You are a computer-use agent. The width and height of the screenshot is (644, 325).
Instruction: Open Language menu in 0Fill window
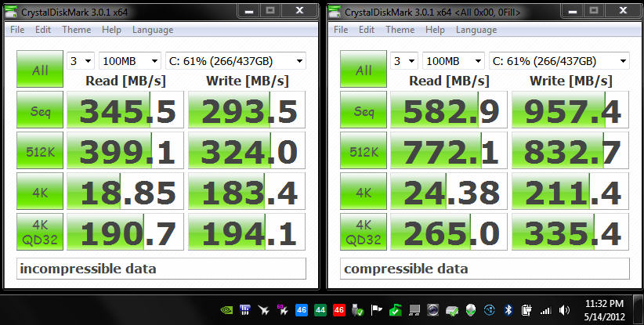[476, 30]
